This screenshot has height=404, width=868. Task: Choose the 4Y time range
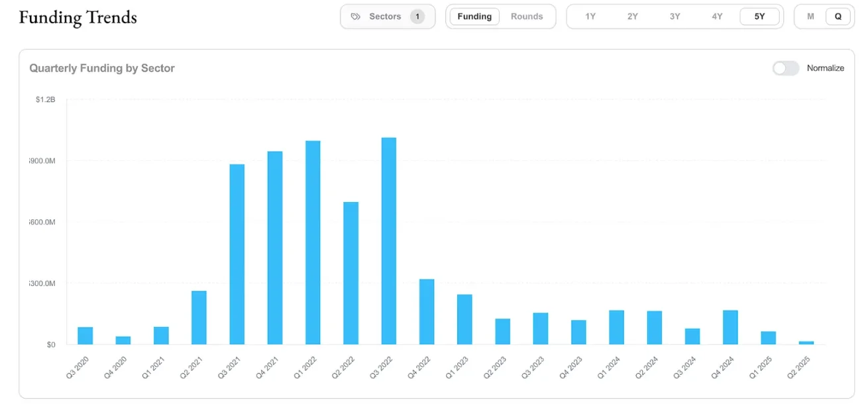point(717,17)
